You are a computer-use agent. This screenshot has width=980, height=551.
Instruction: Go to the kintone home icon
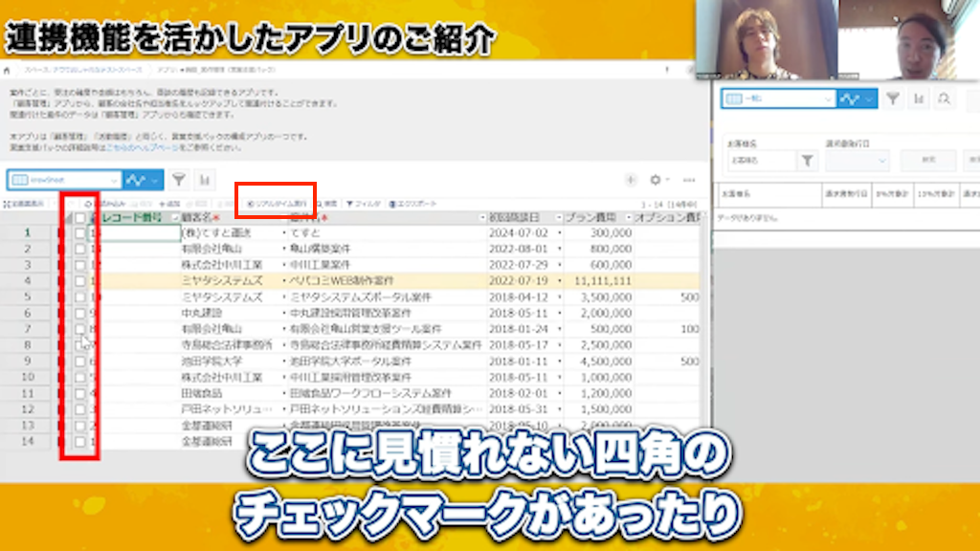(x=7, y=70)
